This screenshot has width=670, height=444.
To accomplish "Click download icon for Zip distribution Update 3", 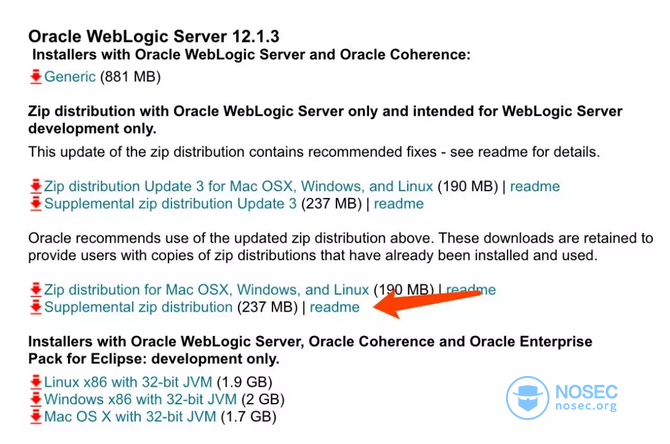I will click(36, 187).
